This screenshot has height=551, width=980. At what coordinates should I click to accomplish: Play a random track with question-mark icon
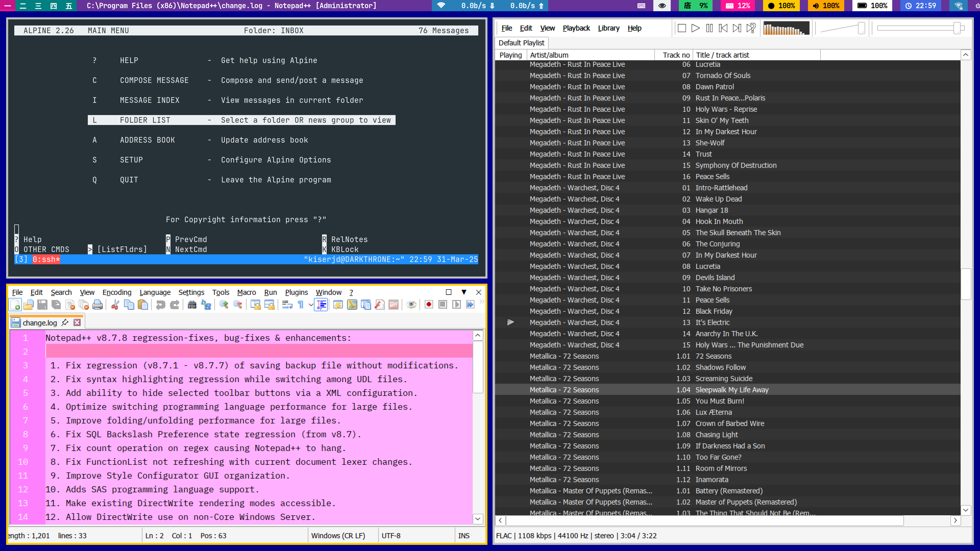tap(751, 28)
